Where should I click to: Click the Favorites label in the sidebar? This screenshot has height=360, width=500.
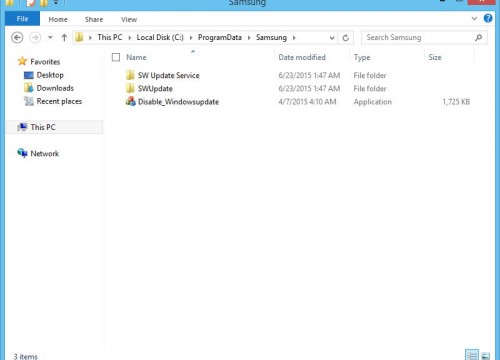pos(45,62)
